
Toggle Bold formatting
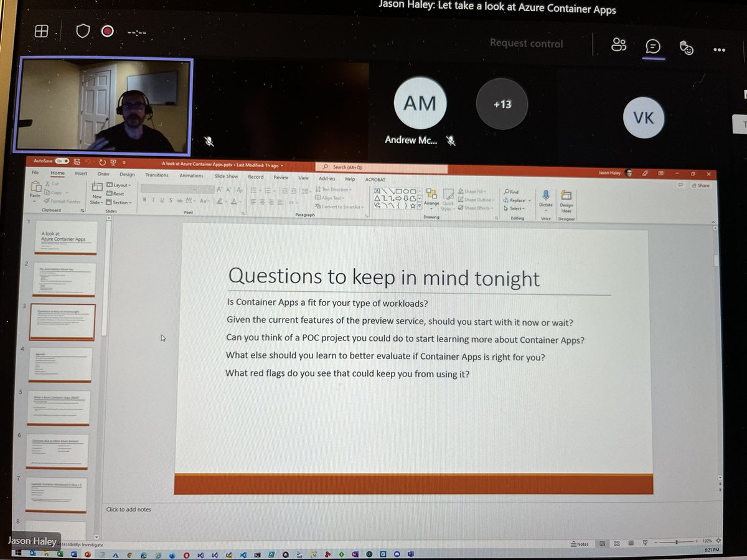tap(144, 200)
